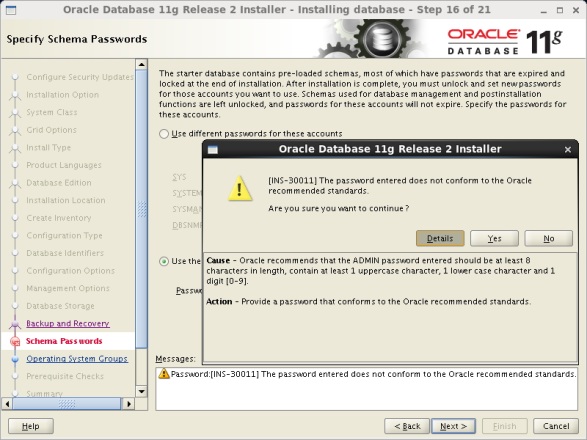The height and width of the screenshot is (440, 587).
Task: Click the Details button in warning dialog
Action: pyautogui.click(x=440, y=239)
